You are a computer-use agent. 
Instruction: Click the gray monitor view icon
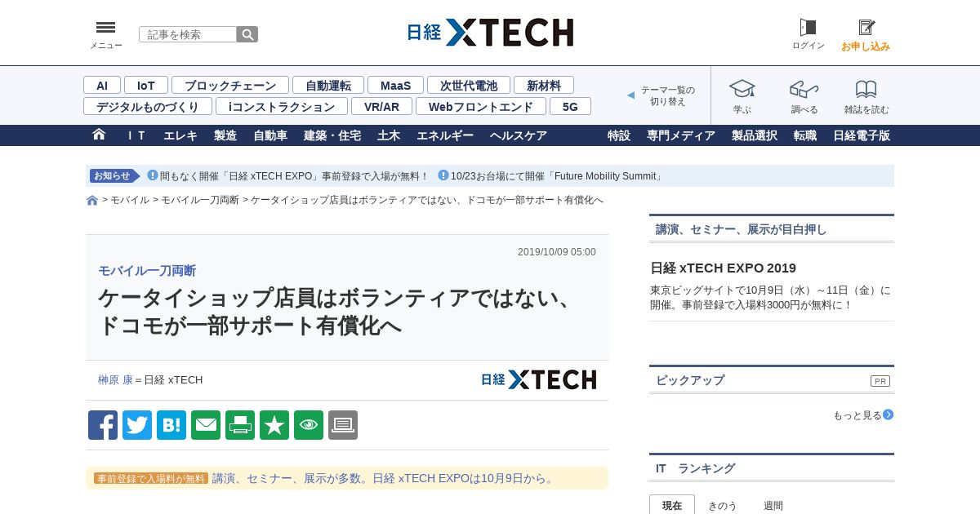click(x=343, y=425)
